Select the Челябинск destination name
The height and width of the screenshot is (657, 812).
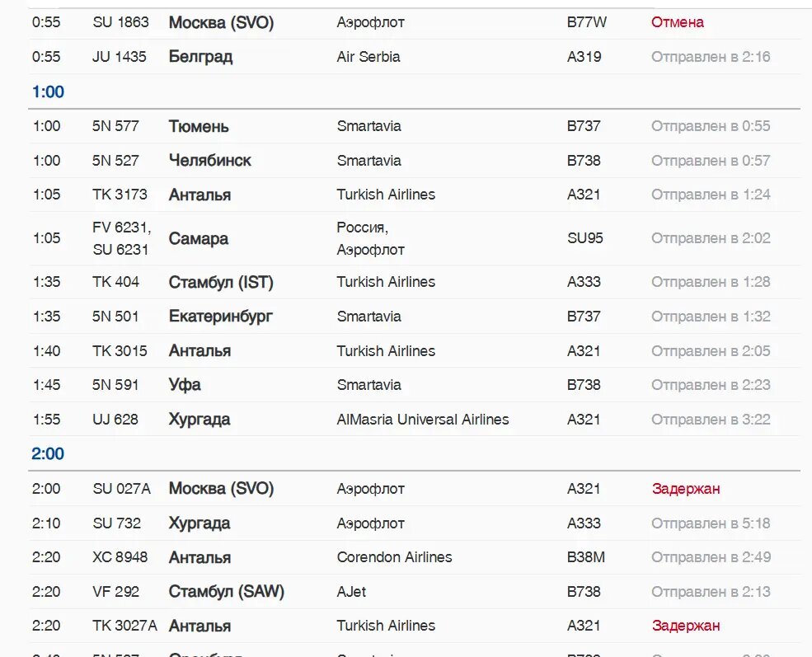coord(209,161)
